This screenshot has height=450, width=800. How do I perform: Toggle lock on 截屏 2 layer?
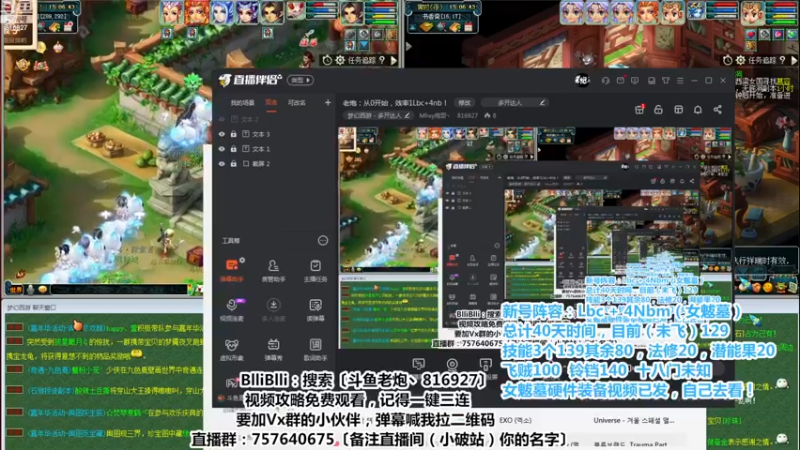coord(234,164)
